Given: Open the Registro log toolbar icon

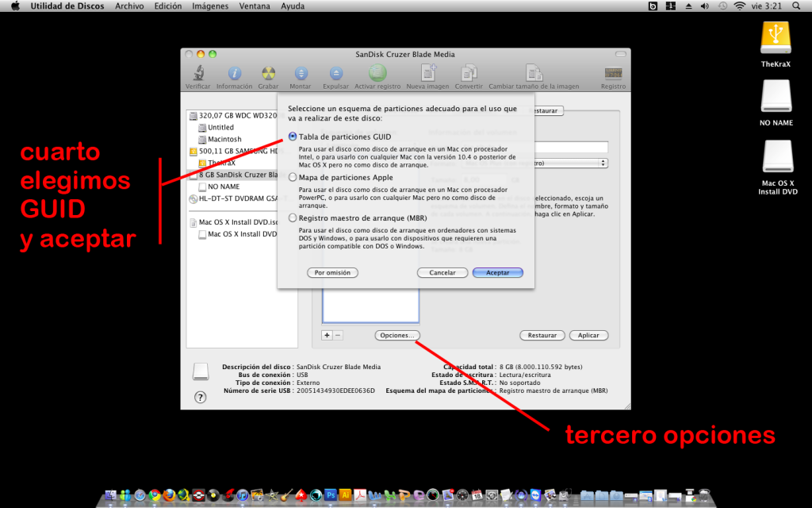Looking at the screenshot, I should point(613,73).
